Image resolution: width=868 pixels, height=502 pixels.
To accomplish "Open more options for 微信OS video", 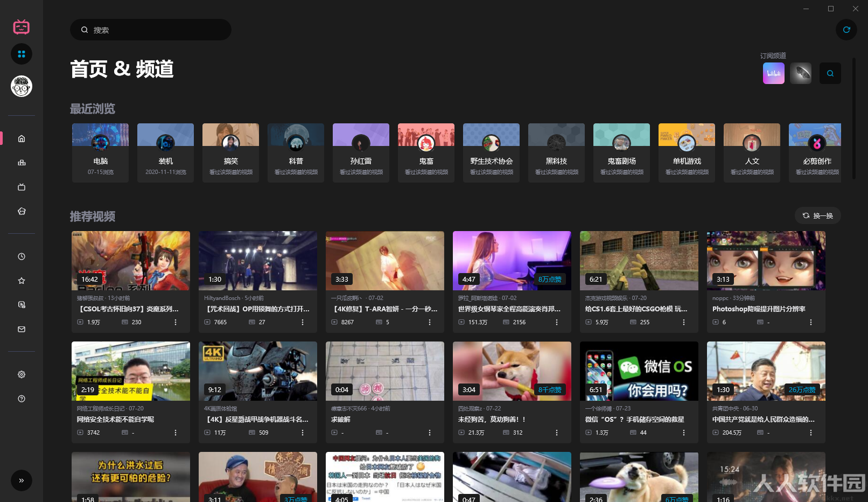I will pos(684,433).
